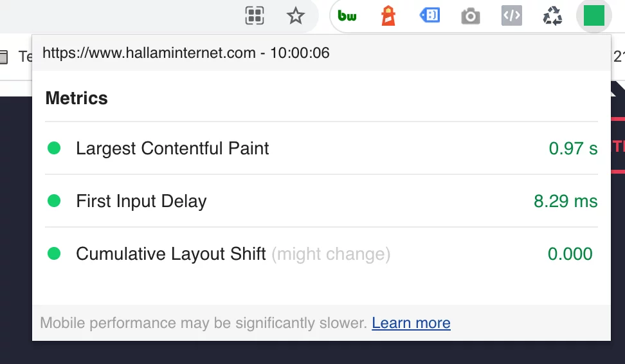
Task: Launch the Lighthouse extension icon
Action: [388, 16]
